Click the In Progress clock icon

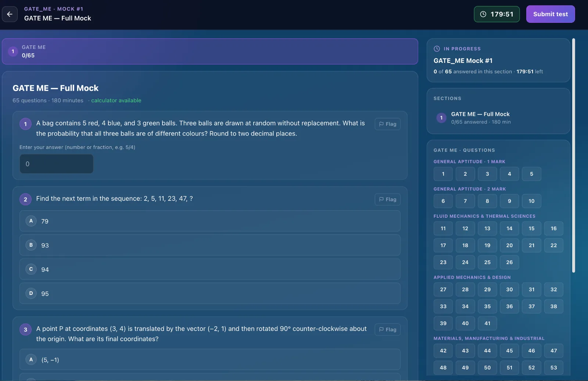click(x=437, y=49)
